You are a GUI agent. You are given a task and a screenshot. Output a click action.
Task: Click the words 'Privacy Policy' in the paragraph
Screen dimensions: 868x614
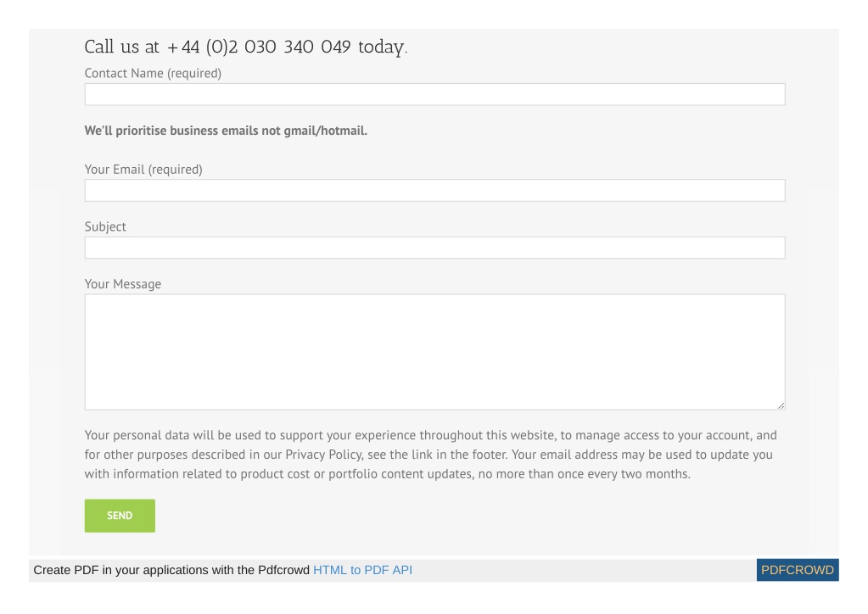pos(323,455)
